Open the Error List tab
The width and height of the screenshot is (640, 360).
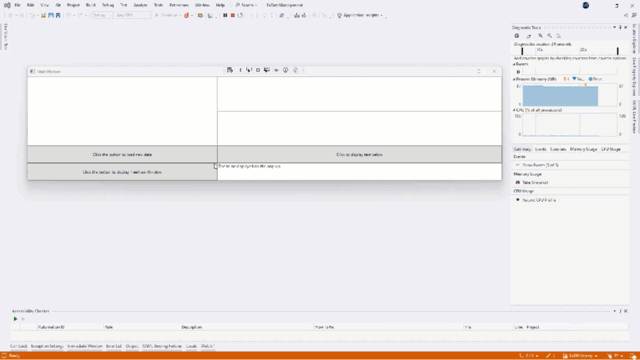[x=114, y=346]
